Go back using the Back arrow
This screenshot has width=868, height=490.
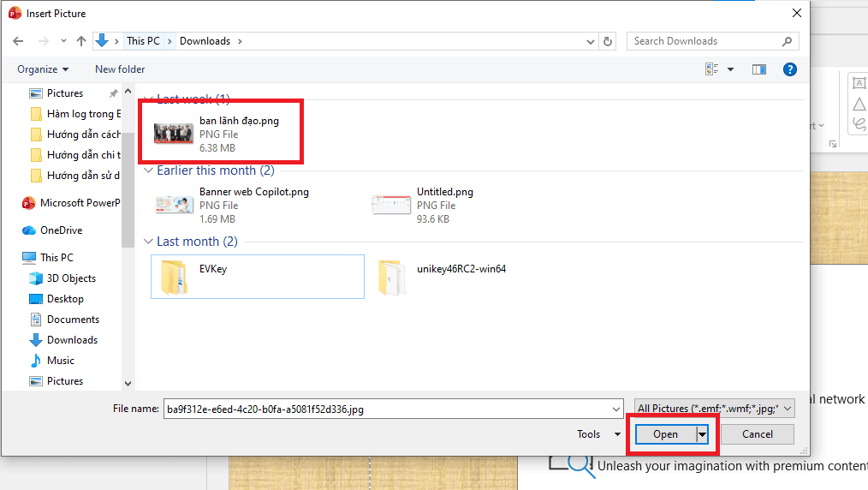coord(18,41)
